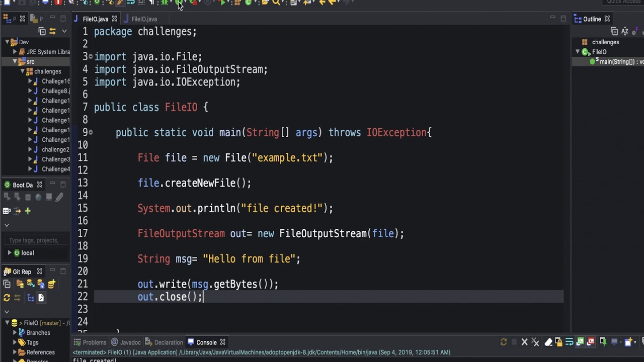Close the Boot Dashboard view

pyautogui.click(x=39, y=185)
